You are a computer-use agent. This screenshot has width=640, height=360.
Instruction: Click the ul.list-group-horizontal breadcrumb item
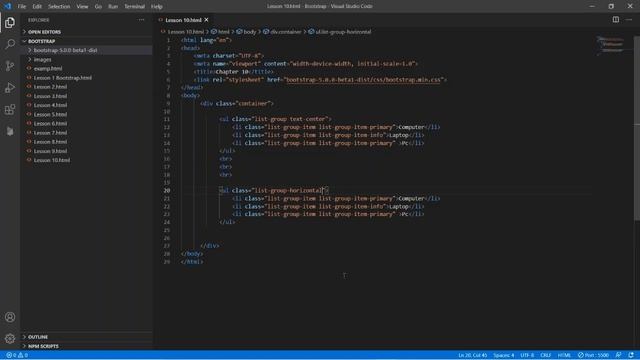[x=340, y=32]
